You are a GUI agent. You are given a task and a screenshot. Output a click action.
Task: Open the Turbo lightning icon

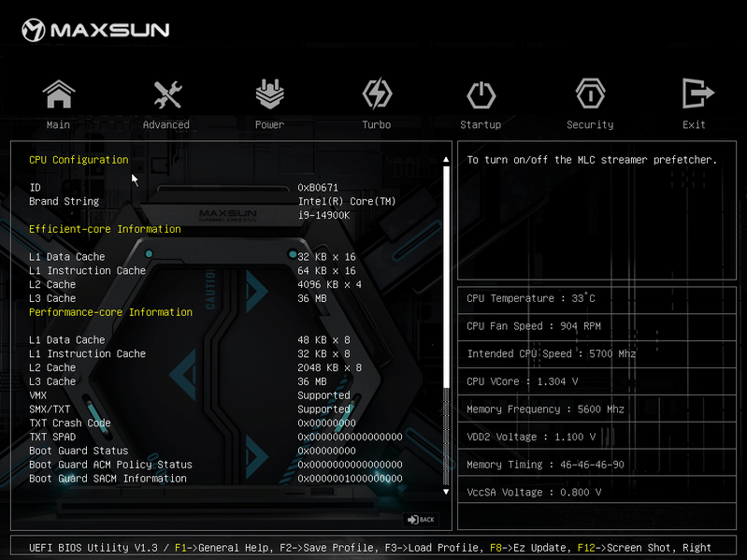[377, 93]
